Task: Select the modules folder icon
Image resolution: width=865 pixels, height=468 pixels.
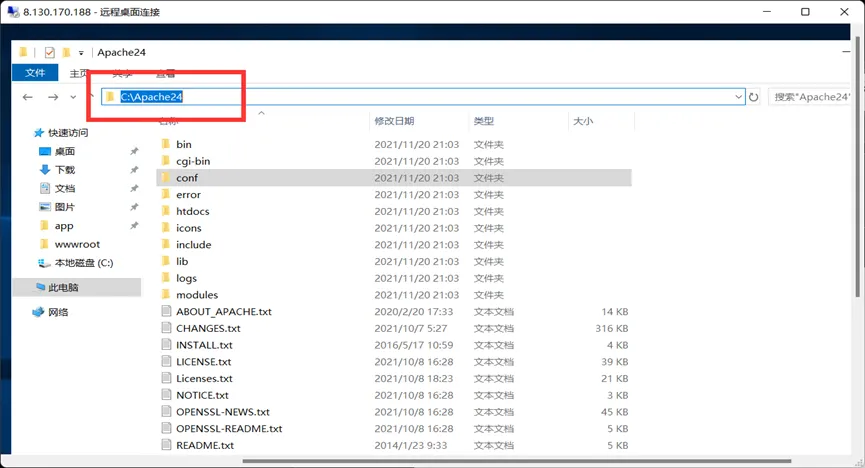Action: (165, 294)
